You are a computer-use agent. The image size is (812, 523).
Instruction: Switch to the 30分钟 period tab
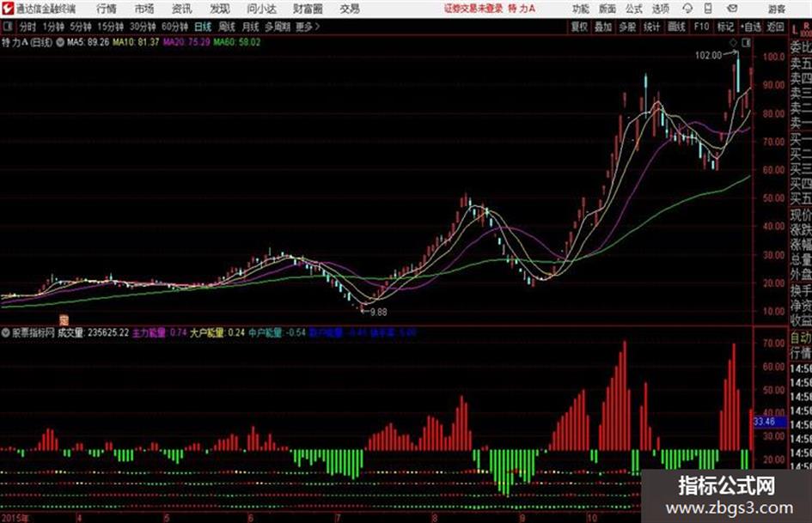click(x=143, y=27)
